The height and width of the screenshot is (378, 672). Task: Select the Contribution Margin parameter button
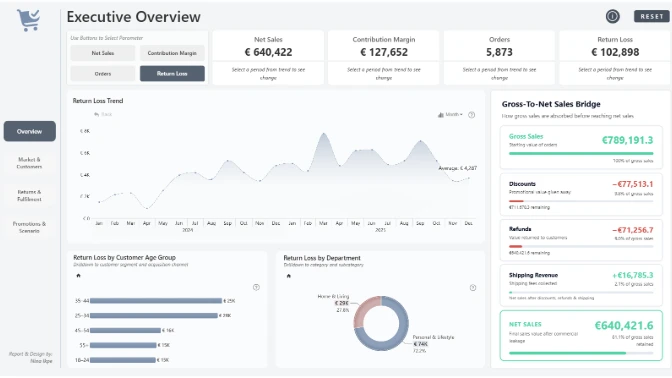tap(172, 53)
